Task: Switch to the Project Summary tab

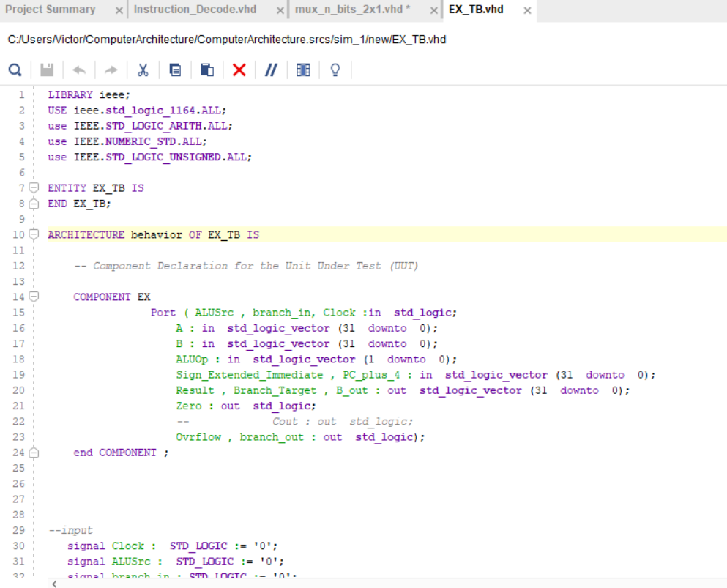Action: pos(51,10)
